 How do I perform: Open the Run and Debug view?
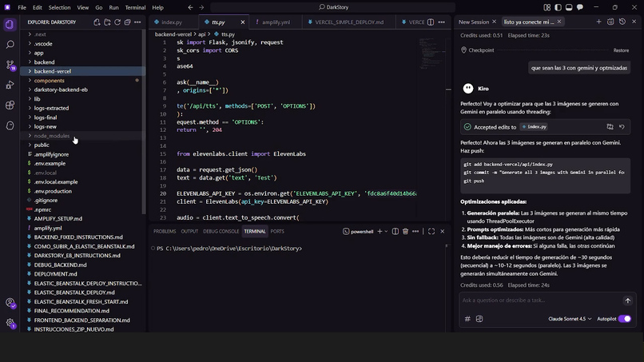tap(10, 85)
